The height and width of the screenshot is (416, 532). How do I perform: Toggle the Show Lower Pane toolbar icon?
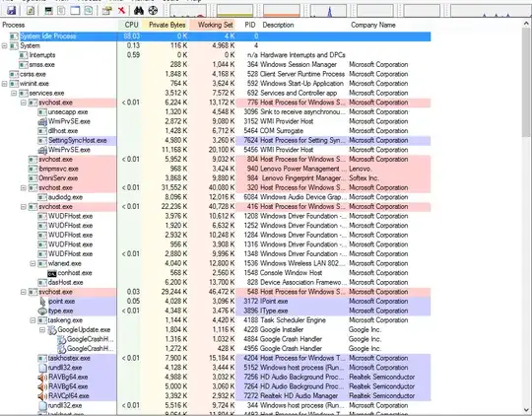click(x=75, y=11)
